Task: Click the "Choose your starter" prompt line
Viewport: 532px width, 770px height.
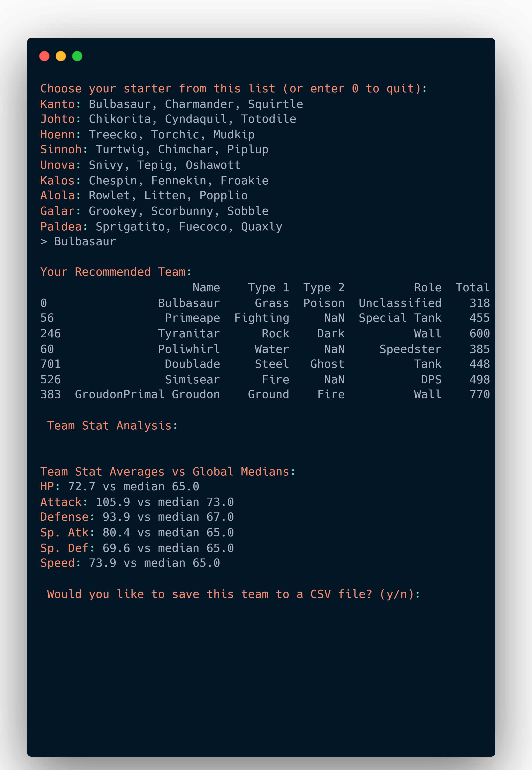Action: [233, 89]
